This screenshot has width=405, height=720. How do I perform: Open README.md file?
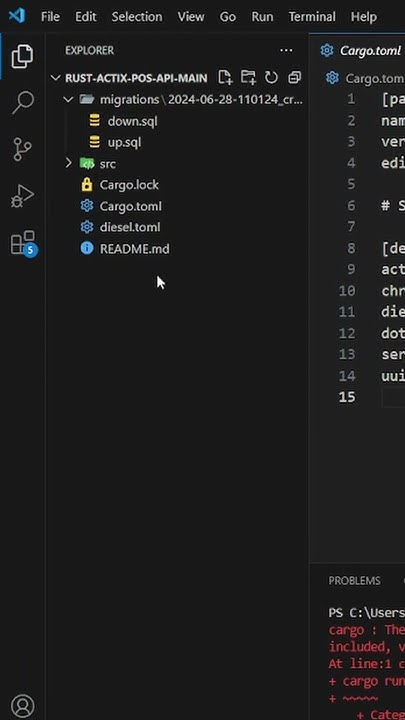(135, 249)
